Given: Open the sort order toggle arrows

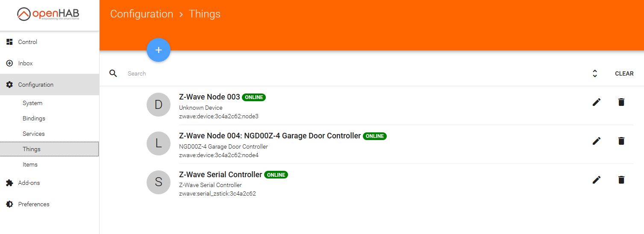Looking at the screenshot, I should click(x=594, y=73).
